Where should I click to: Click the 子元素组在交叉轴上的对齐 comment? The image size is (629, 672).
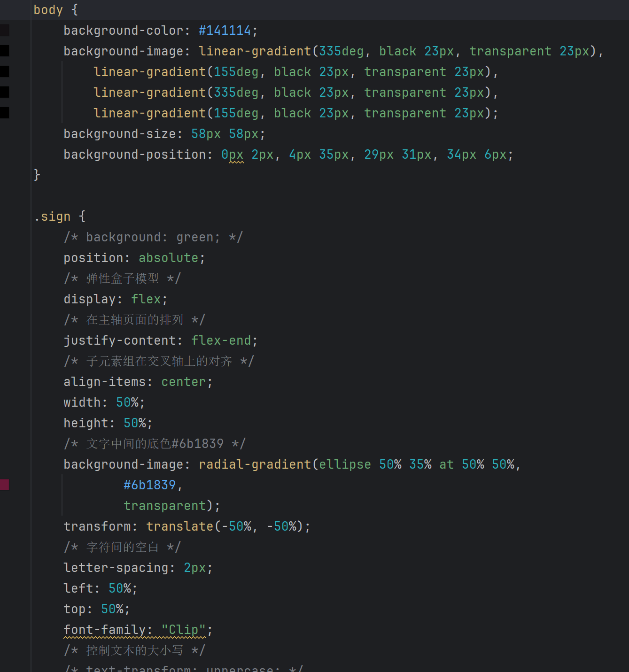[x=159, y=361]
